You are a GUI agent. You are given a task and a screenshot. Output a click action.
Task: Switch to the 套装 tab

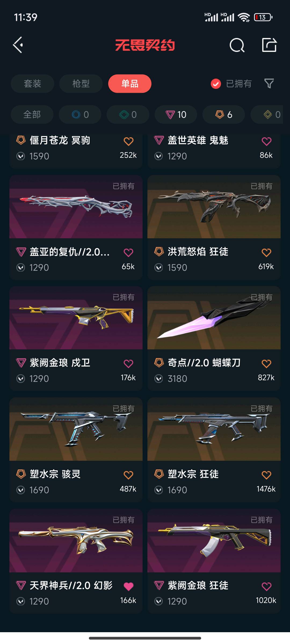tap(32, 84)
